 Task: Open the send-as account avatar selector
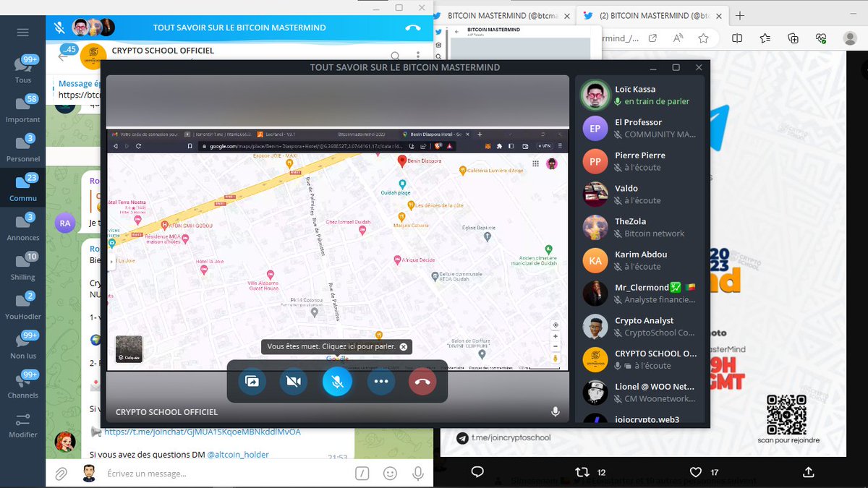88,474
